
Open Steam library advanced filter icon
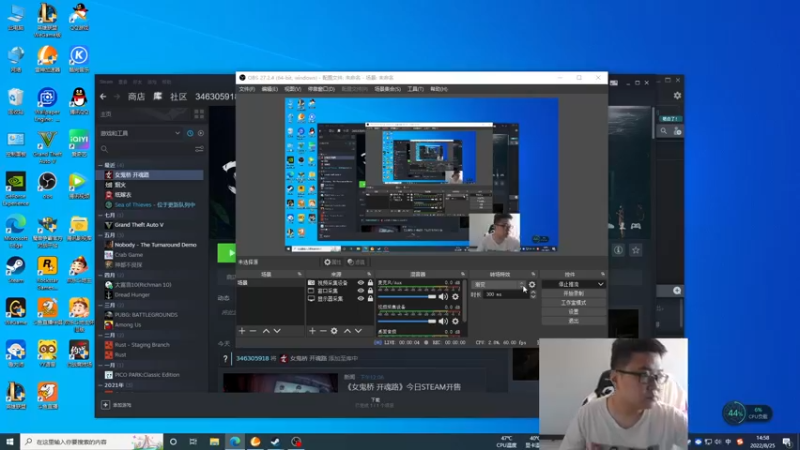click(x=199, y=149)
